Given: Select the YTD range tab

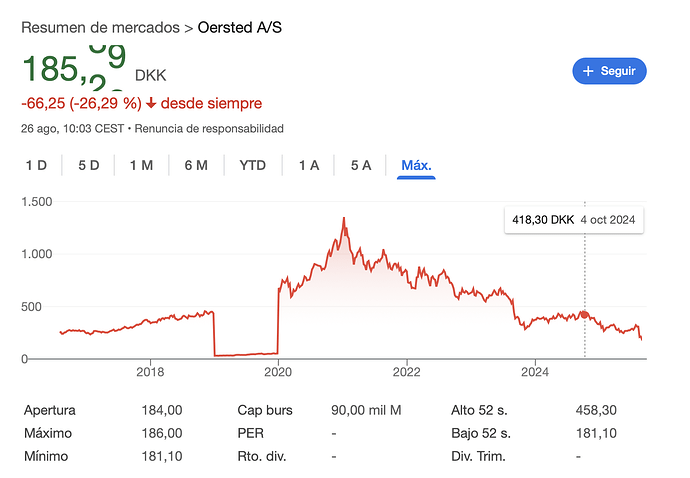Looking at the screenshot, I should (253, 165).
